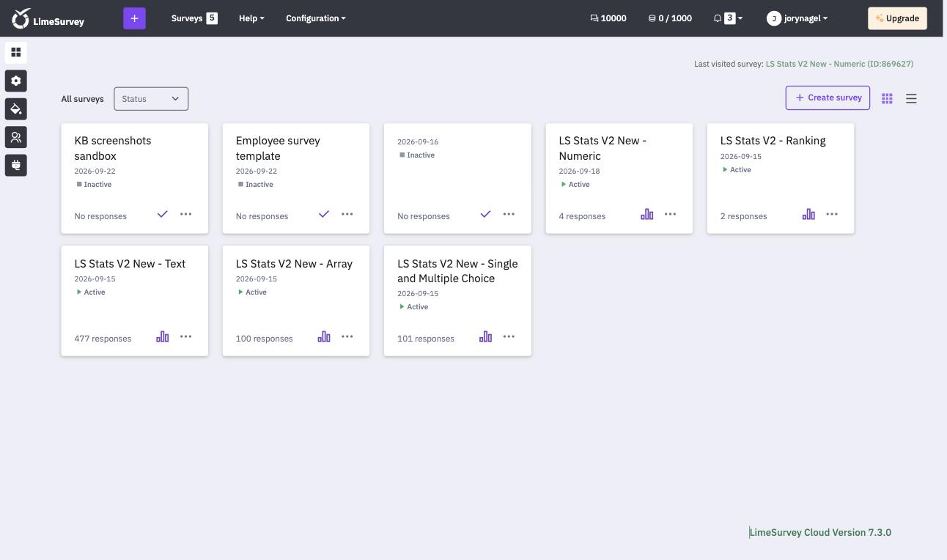Click the Employee survey template title

(278, 148)
